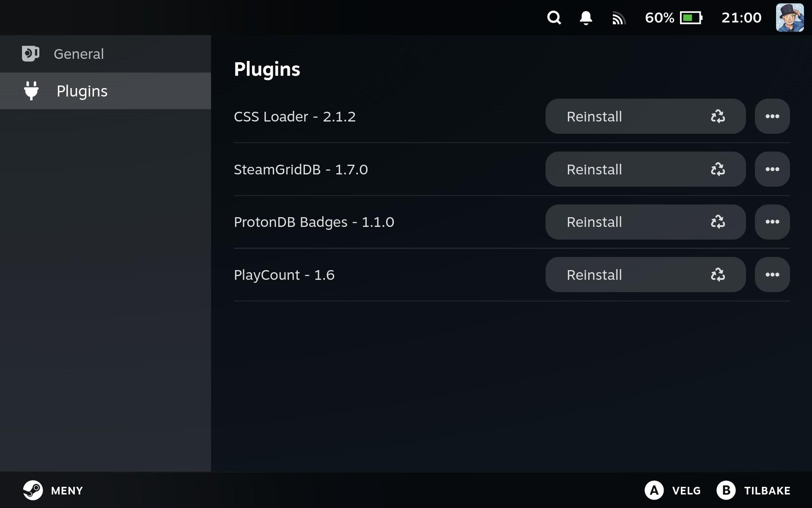Open more options for CSS Loader
The height and width of the screenshot is (508, 812).
[772, 116]
